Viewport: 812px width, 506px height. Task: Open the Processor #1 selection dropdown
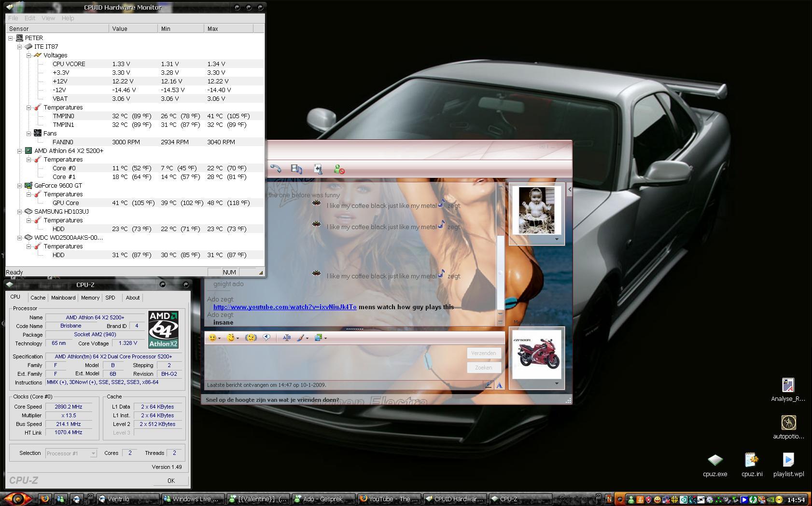[x=71, y=453]
